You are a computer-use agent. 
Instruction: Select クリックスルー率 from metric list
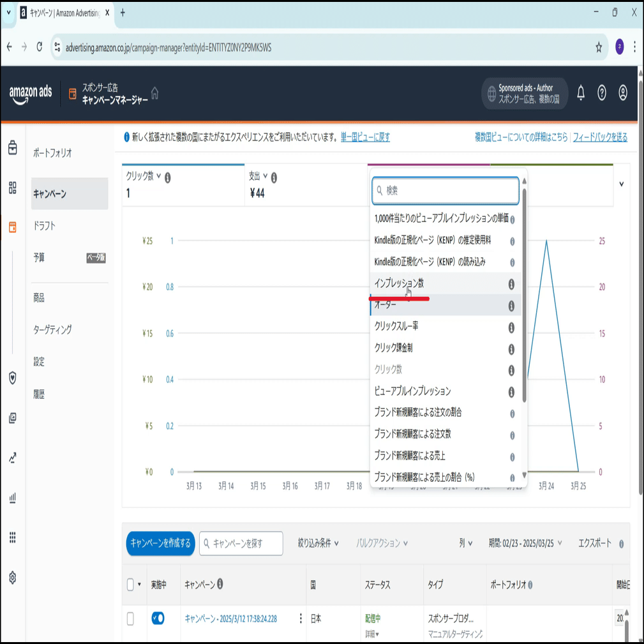(x=446, y=327)
